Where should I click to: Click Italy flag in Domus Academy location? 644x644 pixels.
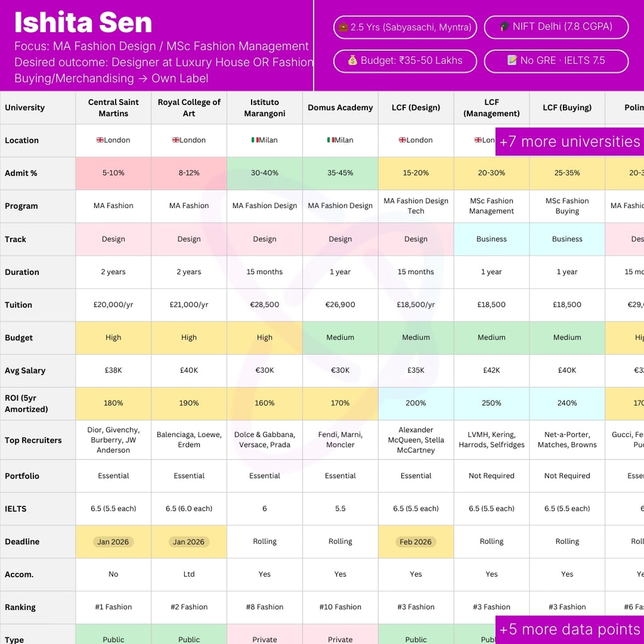tap(331, 140)
